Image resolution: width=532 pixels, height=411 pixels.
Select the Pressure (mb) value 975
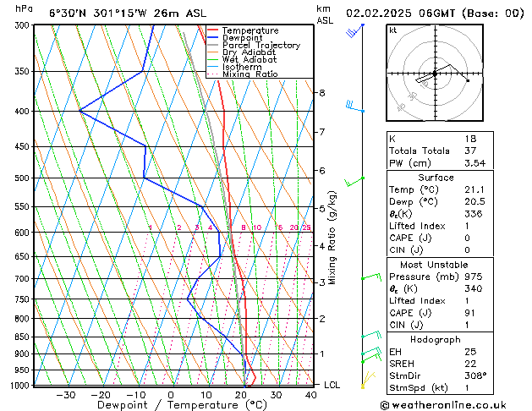(x=474, y=277)
